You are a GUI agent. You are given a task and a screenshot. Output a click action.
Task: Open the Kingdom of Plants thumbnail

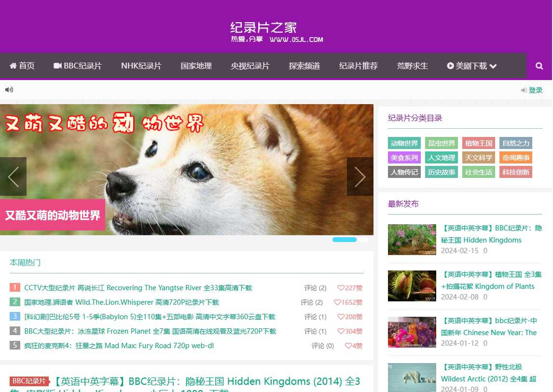click(x=412, y=286)
